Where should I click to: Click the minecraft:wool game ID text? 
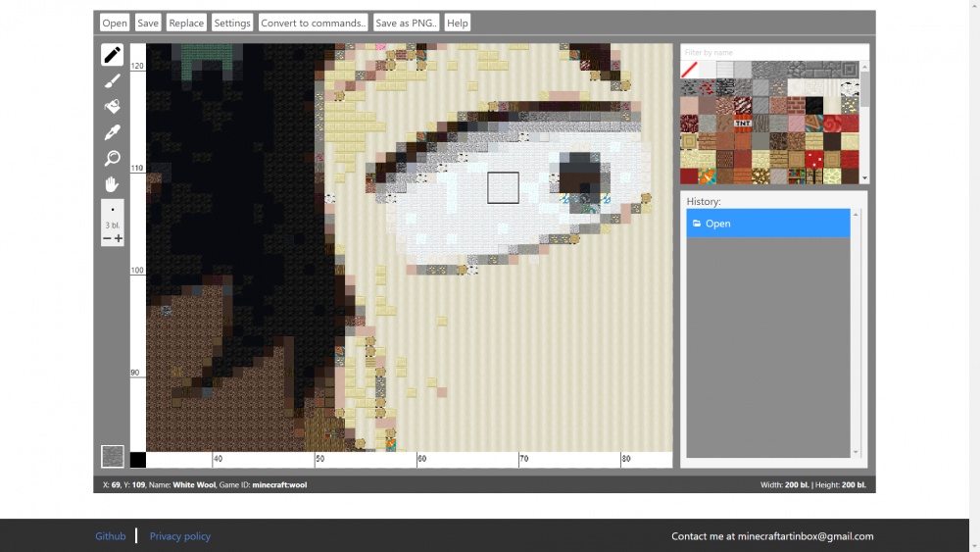pos(279,485)
